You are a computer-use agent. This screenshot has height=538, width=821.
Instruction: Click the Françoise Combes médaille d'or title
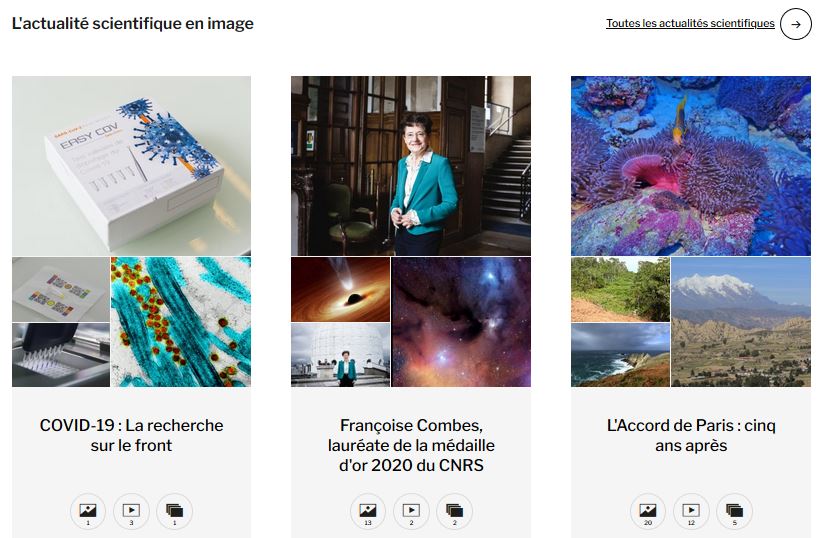[411, 445]
